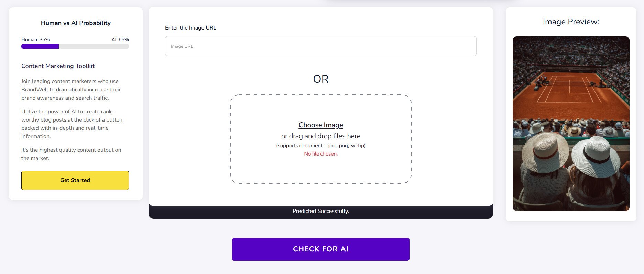Image resolution: width=644 pixels, height=274 pixels.
Task: Click the Image URL input field
Action: click(x=320, y=46)
